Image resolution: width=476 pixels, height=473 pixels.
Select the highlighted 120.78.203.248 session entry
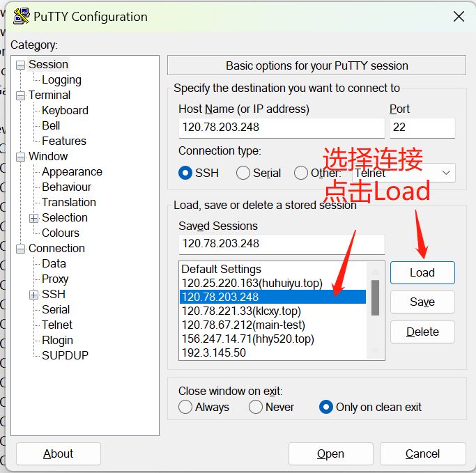273,297
